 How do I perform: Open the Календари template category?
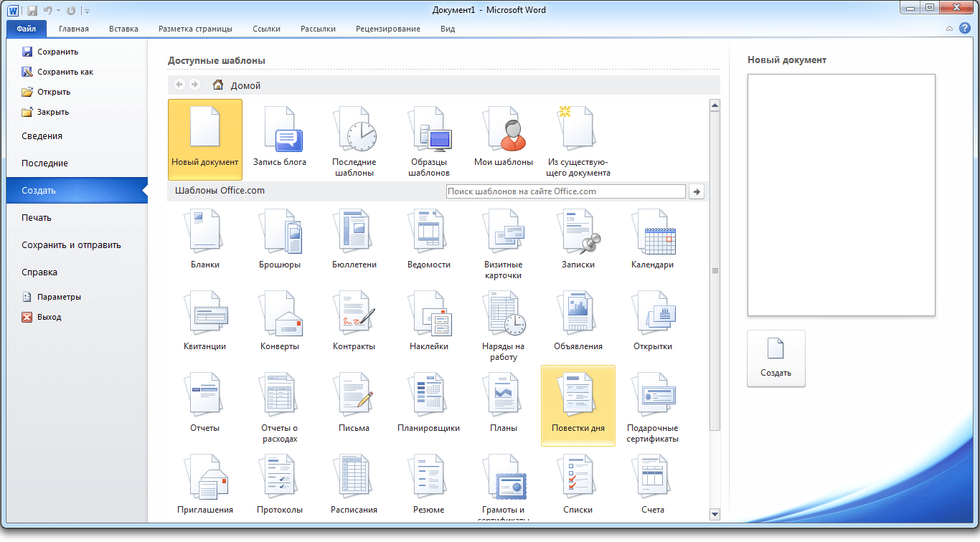652,241
